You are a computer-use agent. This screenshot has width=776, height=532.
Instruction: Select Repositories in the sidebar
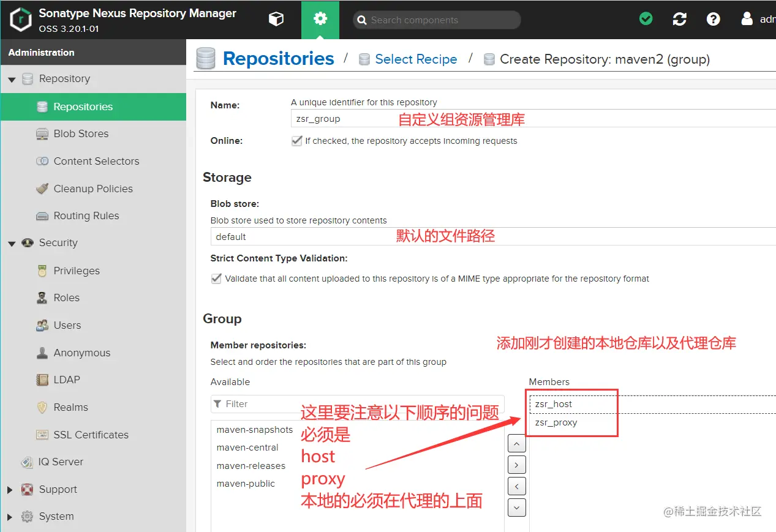coord(93,107)
